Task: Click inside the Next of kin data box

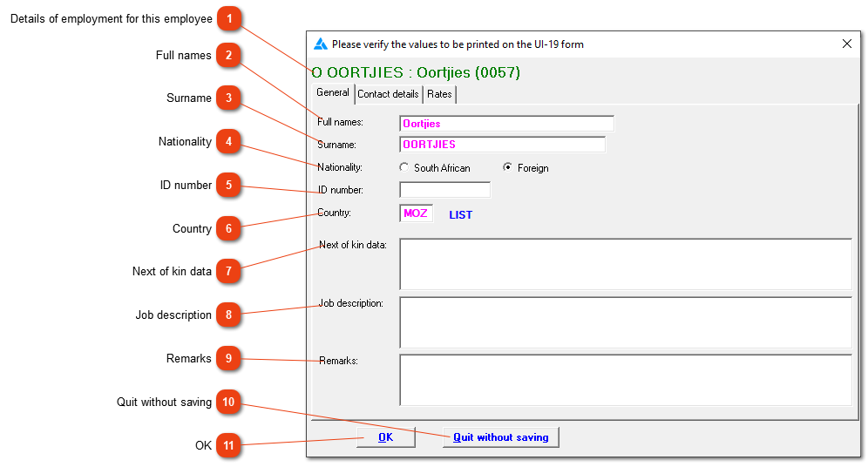Action: click(x=626, y=264)
